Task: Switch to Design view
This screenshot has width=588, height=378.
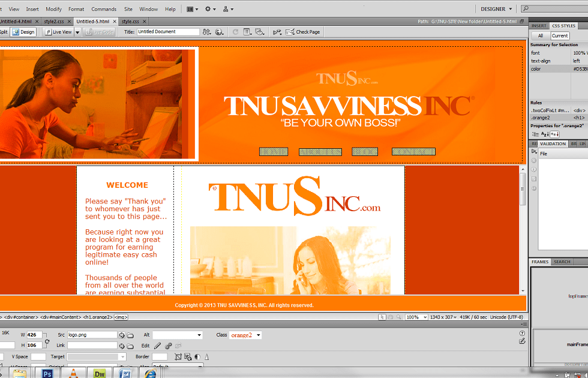Action: tap(25, 32)
